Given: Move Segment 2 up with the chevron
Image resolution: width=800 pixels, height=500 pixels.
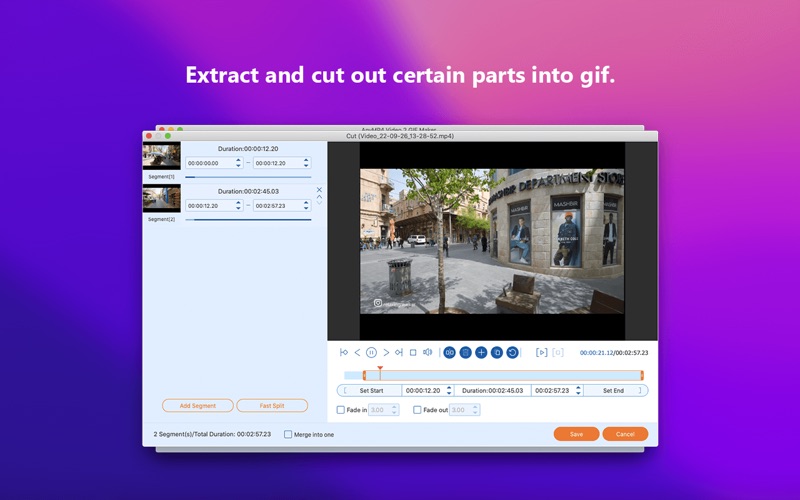Looking at the screenshot, I should pos(319,197).
